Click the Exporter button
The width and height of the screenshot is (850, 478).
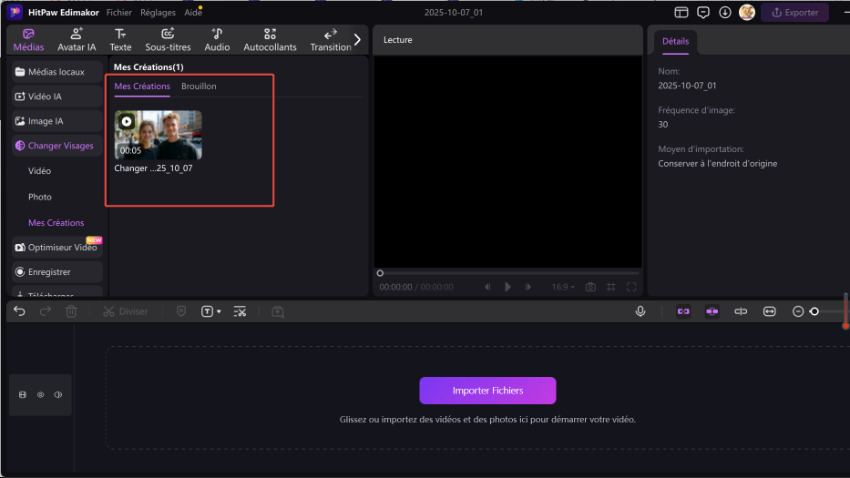795,13
